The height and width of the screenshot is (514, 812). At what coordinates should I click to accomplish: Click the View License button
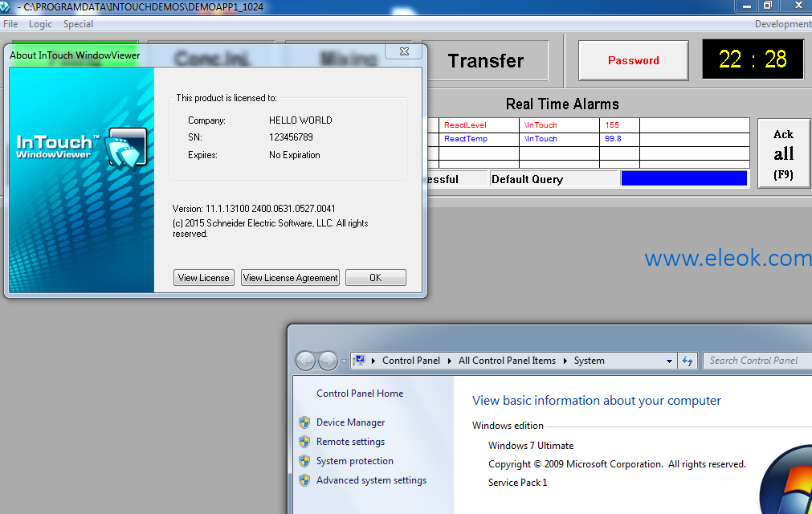(203, 277)
